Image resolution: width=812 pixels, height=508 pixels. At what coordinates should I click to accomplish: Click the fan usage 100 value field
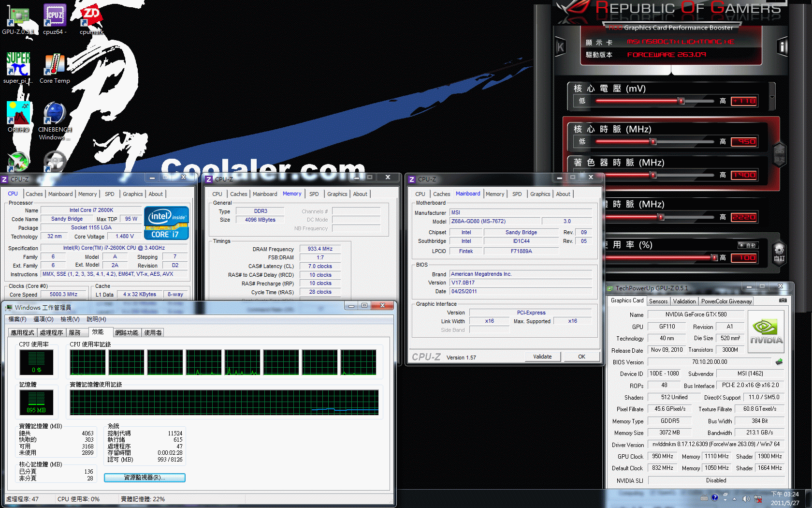744,258
